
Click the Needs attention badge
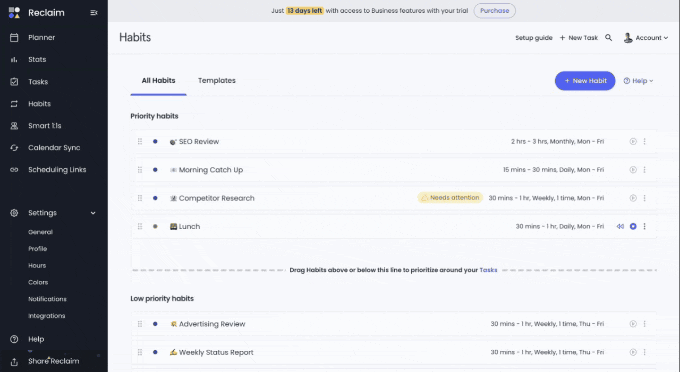(x=450, y=198)
